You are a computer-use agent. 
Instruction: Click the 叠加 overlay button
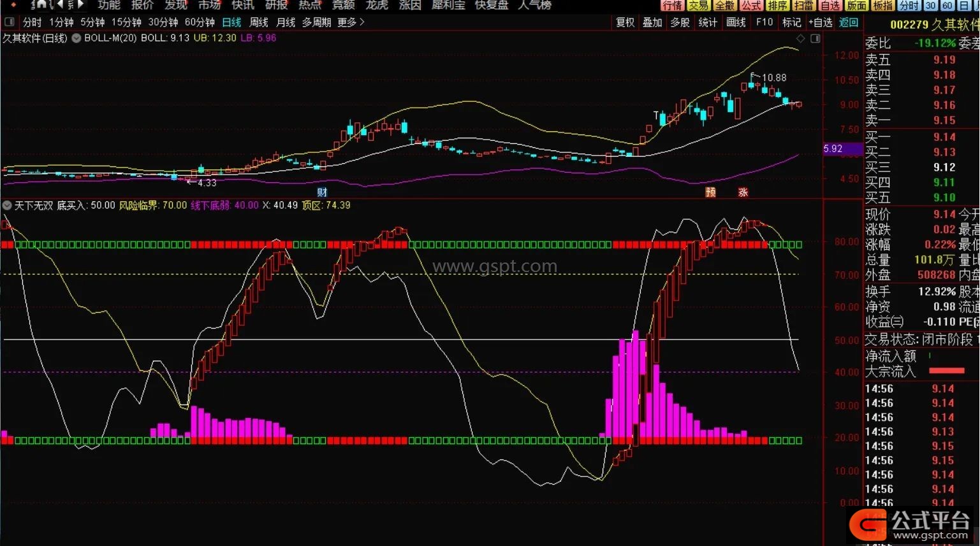pyautogui.click(x=652, y=22)
